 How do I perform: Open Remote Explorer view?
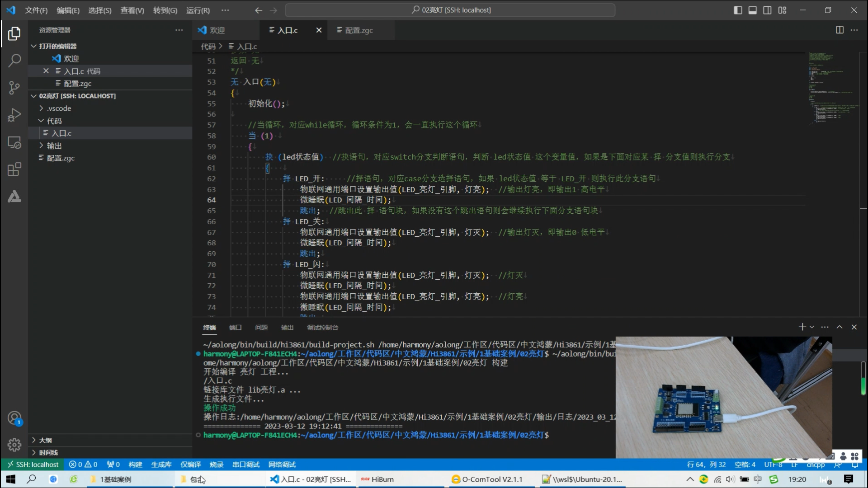click(14, 142)
